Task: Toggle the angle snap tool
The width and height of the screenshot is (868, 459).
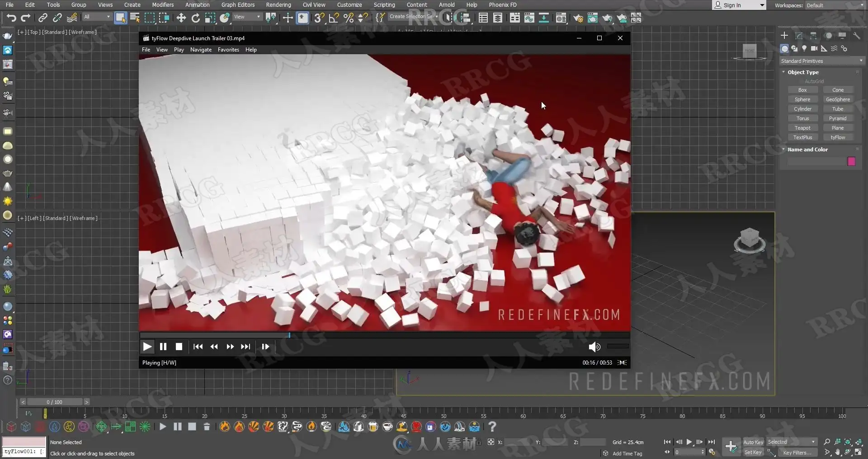Action: [x=334, y=18]
